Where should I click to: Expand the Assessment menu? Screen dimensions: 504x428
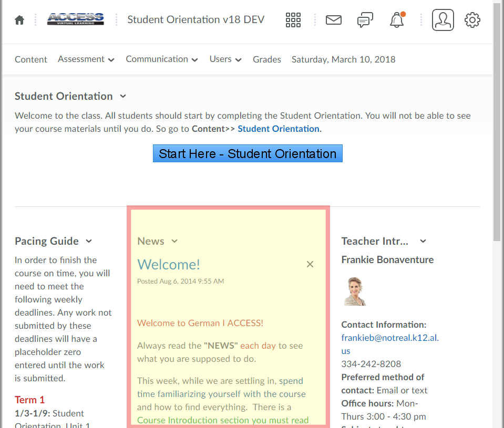[x=86, y=59]
